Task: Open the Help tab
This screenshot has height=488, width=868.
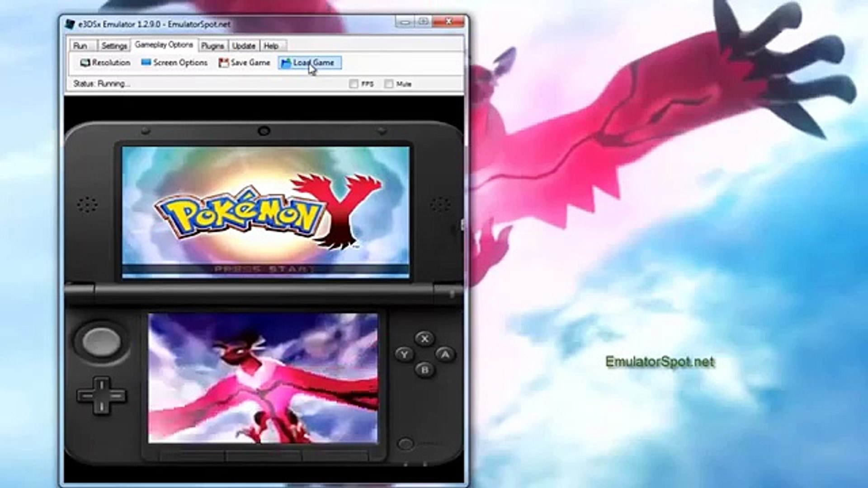Action: (x=271, y=46)
